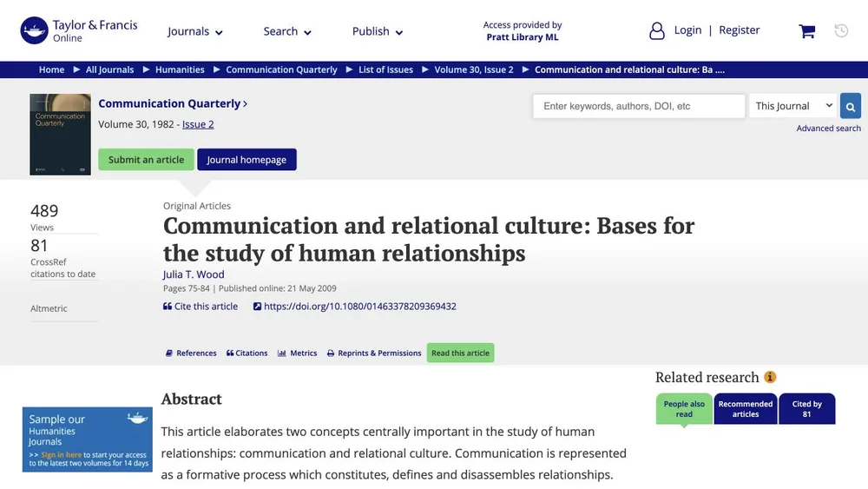
Task: Click the Advanced search link
Action: coord(829,129)
